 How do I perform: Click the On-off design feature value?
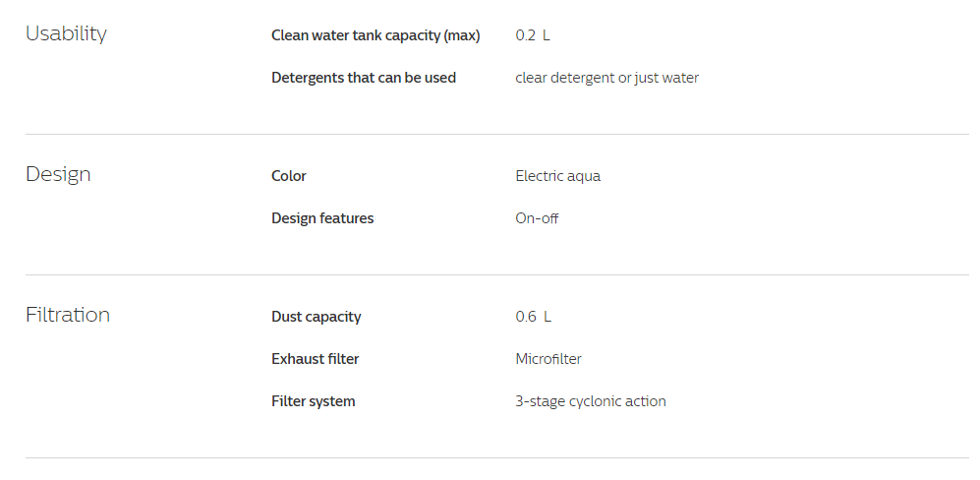point(537,218)
